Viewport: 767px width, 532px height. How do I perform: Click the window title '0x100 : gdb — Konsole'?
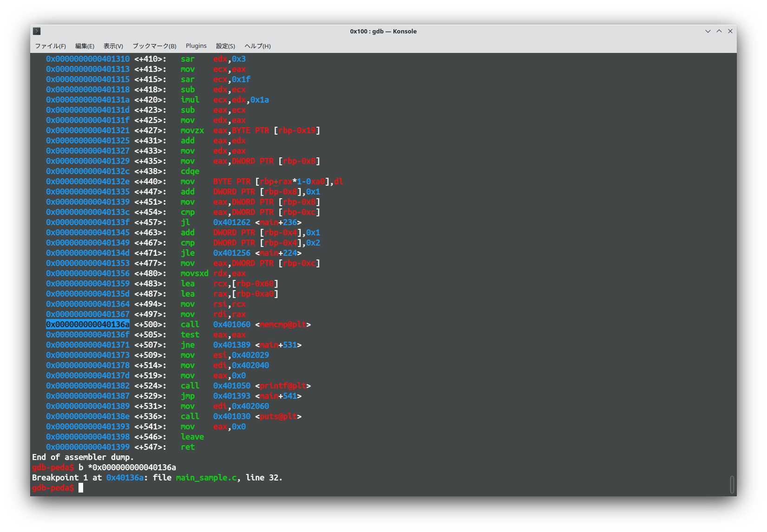pyautogui.click(x=383, y=31)
